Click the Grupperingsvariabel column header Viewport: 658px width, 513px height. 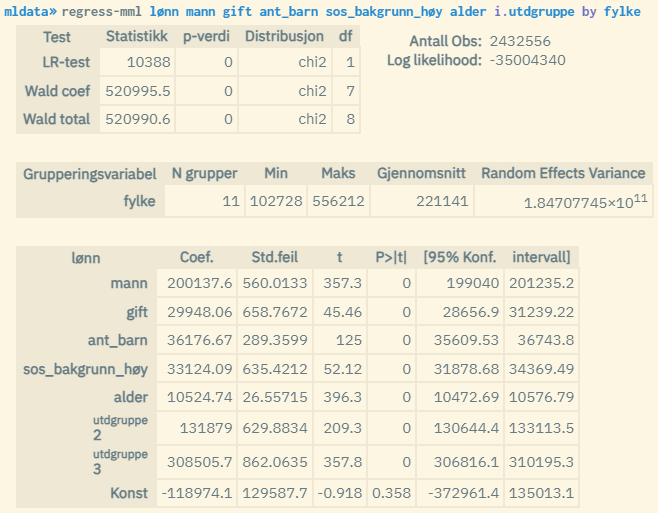coord(90,173)
